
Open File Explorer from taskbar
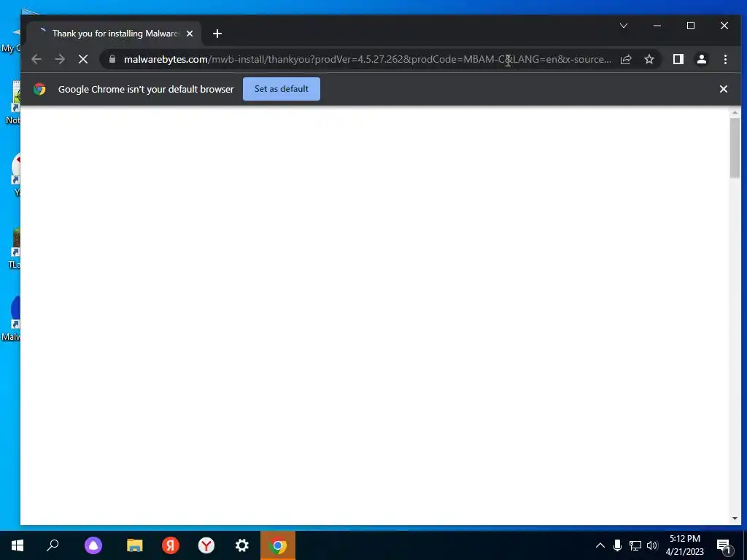(135, 545)
